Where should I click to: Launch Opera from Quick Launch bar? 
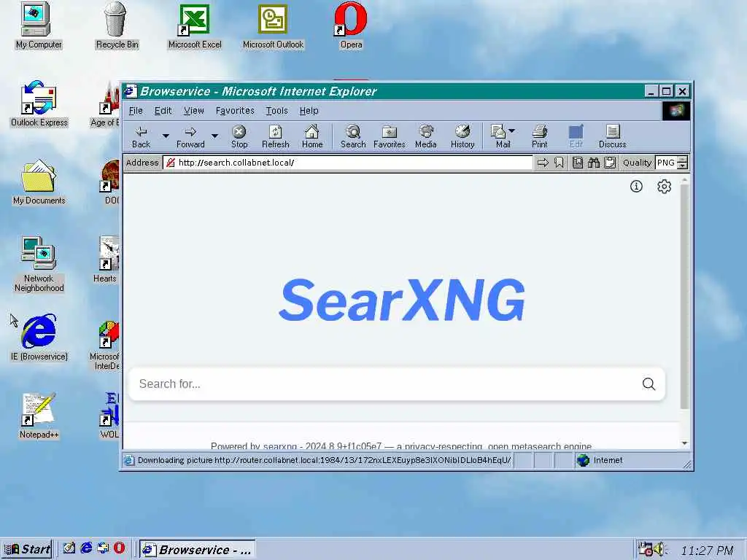pyautogui.click(x=119, y=548)
